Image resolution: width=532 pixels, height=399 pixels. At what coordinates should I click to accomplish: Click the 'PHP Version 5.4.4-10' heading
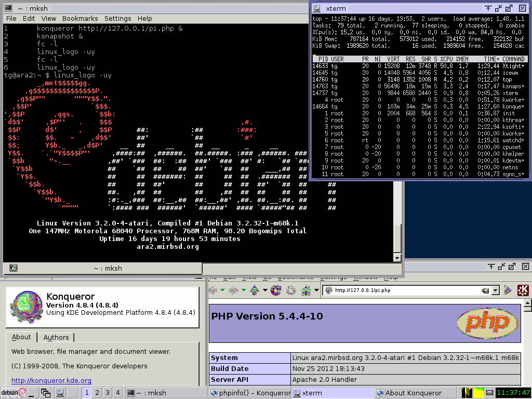pyautogui.click(x=267, y=316)
